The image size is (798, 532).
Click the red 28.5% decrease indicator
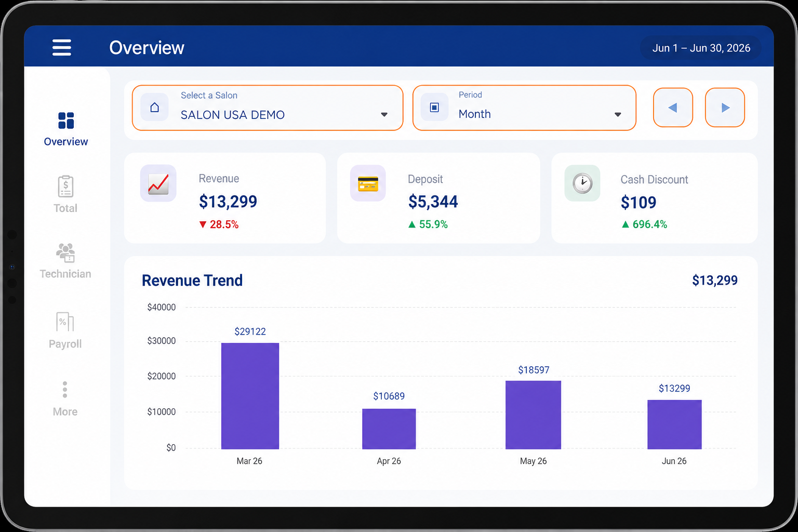click(219, 224)
